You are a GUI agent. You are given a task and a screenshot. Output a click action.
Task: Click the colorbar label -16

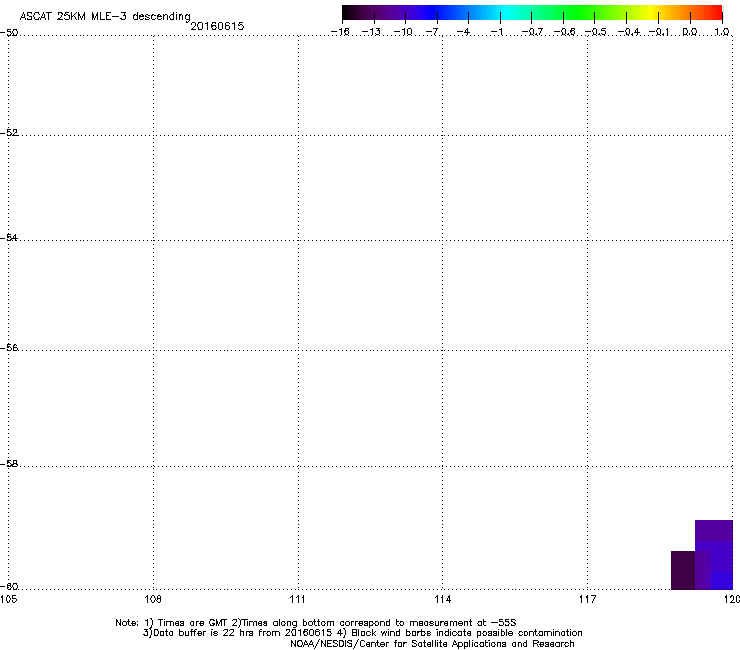pos(340,32)
